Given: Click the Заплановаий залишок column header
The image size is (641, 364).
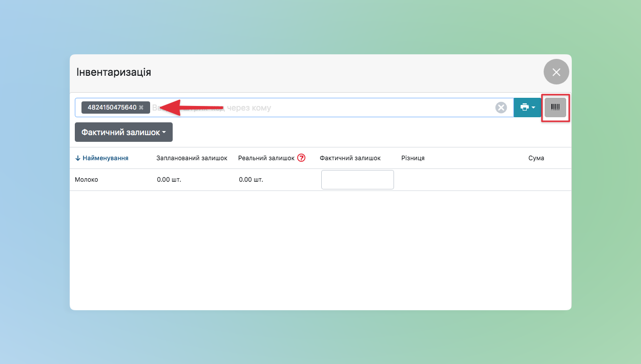Looking at the screenshot, I should pos(192,158).
